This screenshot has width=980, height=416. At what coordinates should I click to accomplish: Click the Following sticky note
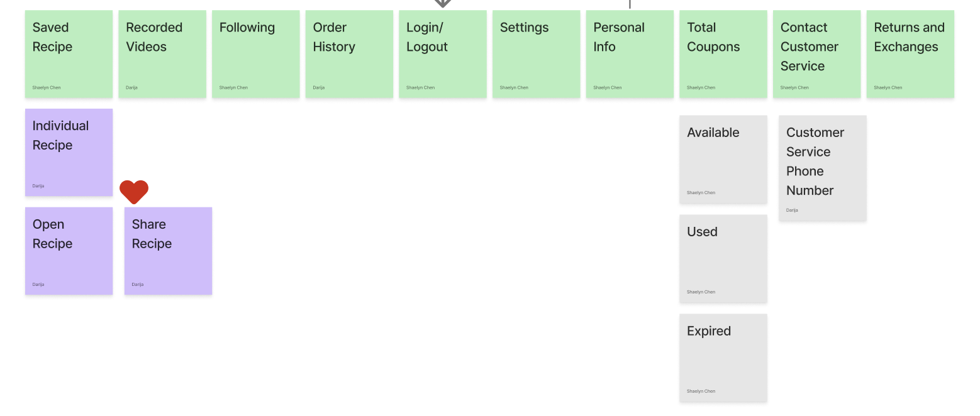[256, 54]
